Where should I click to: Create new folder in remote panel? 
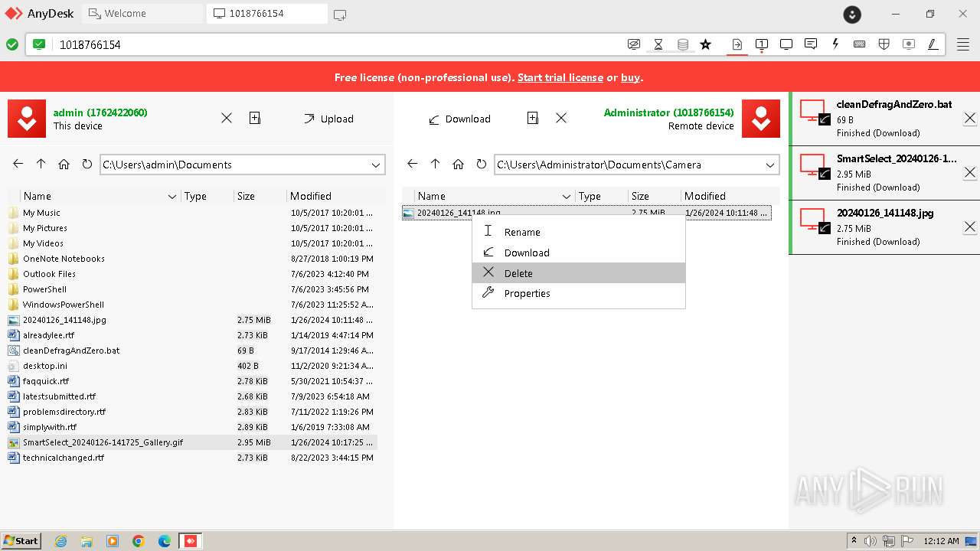[x=533, y=118]
